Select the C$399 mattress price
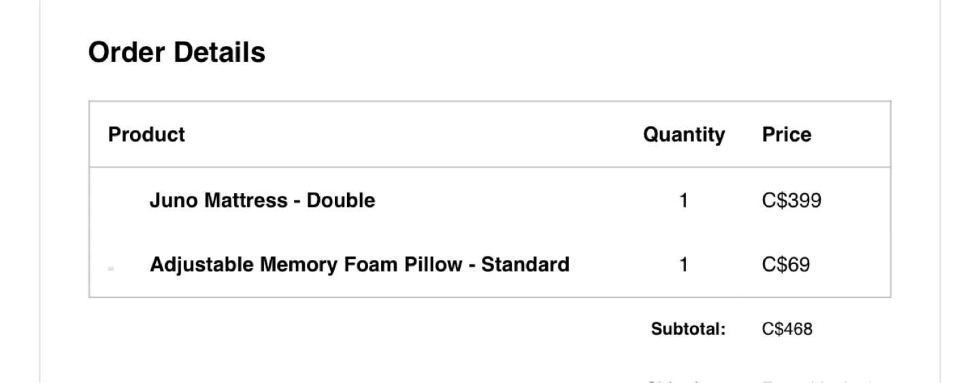Image resolution: width=980 pixels, height=383 pixels. 791,201
